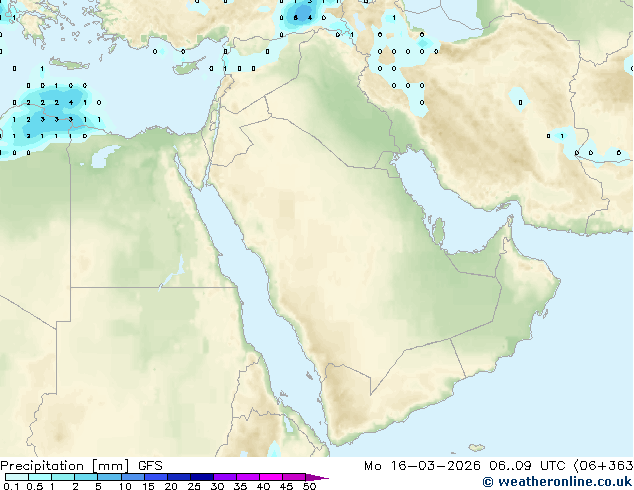Screen dimensions: 634x490
Task: Click the weatheronline.co.uk website link
Action: point(565,482)
